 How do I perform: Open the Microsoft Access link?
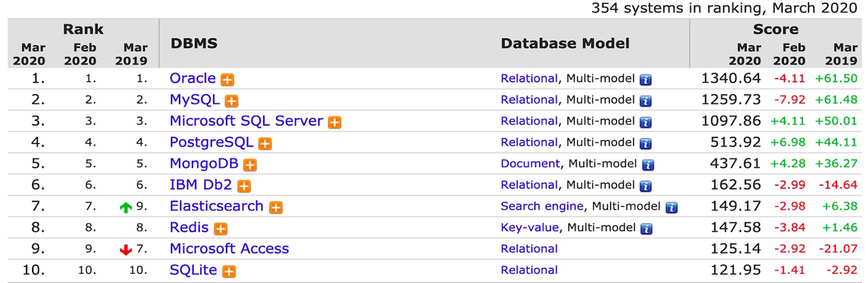pos(229,249)
